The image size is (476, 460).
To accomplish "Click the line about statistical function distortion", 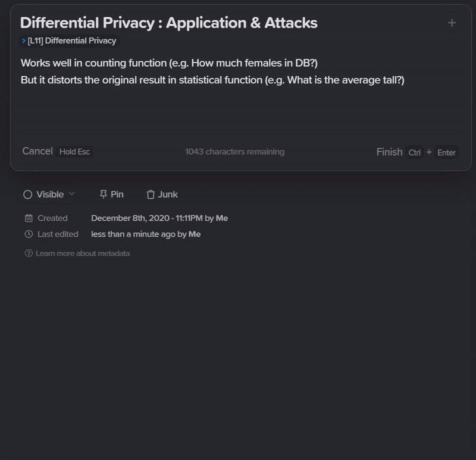I will [212, 80].
